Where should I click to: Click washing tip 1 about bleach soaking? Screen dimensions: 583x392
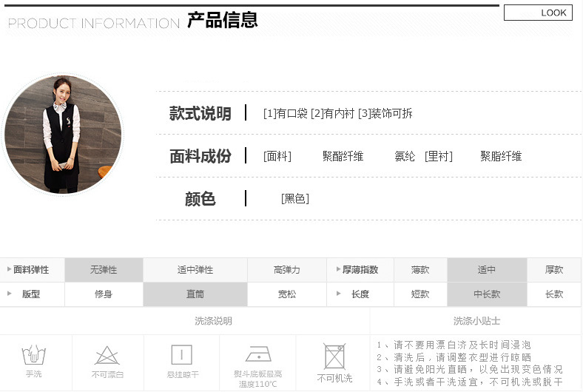(x=454, y=345)
